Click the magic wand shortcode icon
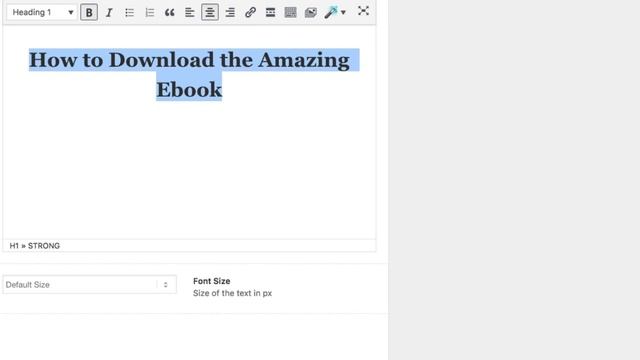Image resolution: width=640 pixels, height=360 pixels. tap(331, 12)
